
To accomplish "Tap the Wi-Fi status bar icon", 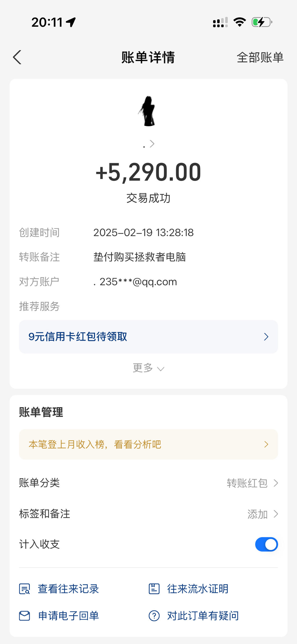I will pos(240,22).
